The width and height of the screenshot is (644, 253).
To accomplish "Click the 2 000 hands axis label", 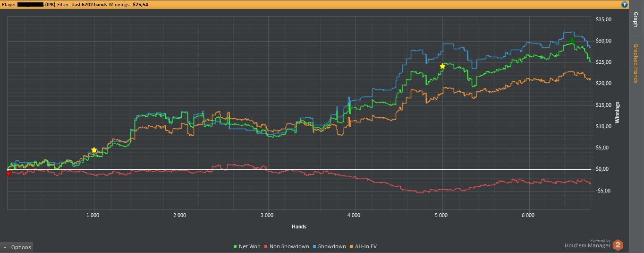I will pos(179,215).
